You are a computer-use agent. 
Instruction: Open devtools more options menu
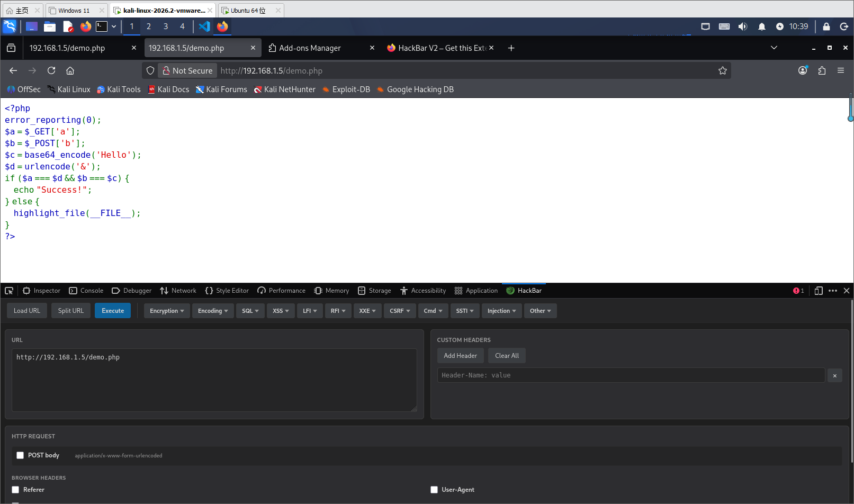tap(833, 291)
